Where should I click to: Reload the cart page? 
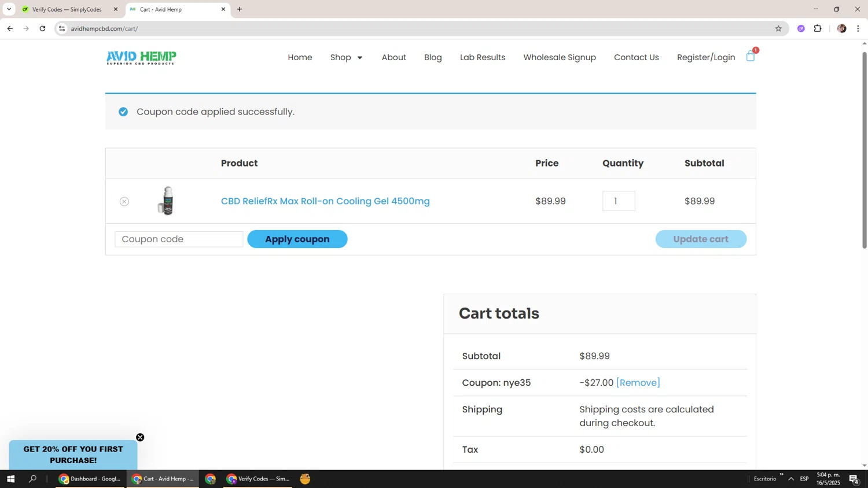point(42,28)
